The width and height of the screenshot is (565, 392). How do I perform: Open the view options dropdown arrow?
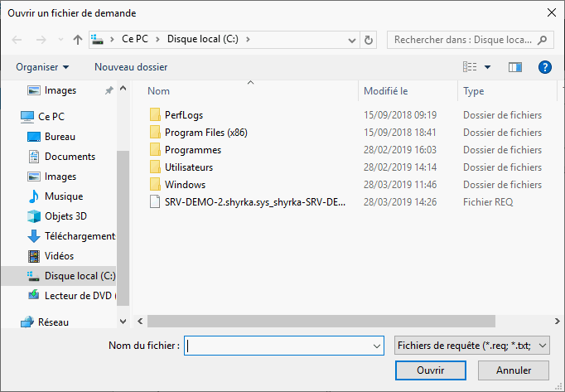tap(488, 66)
